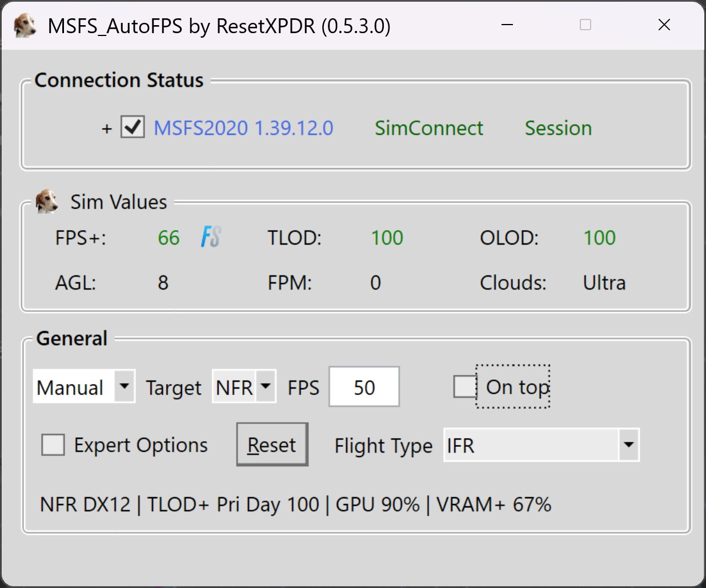706x588 pixels.
Task: Click the Reset button
Action: click(272, 445)
